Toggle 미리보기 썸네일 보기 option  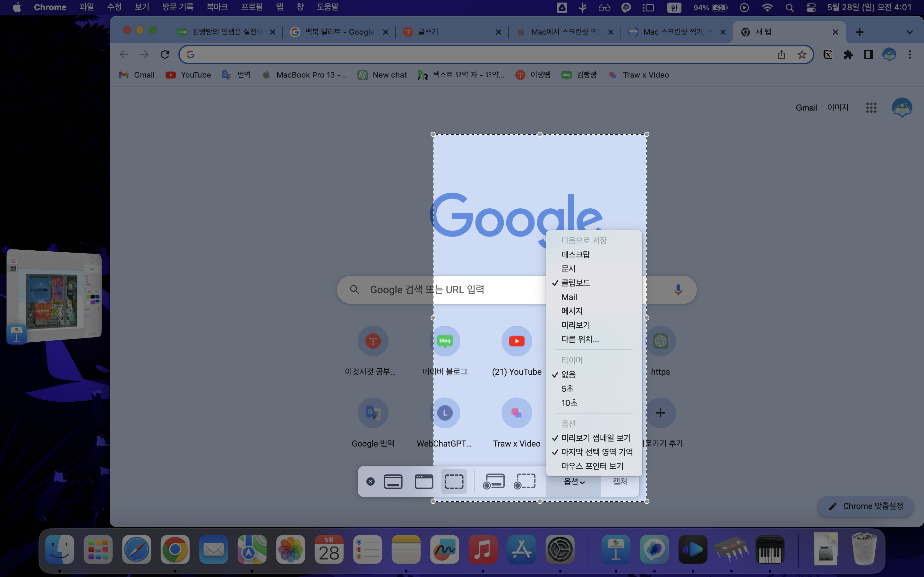[x=596, y=438]
